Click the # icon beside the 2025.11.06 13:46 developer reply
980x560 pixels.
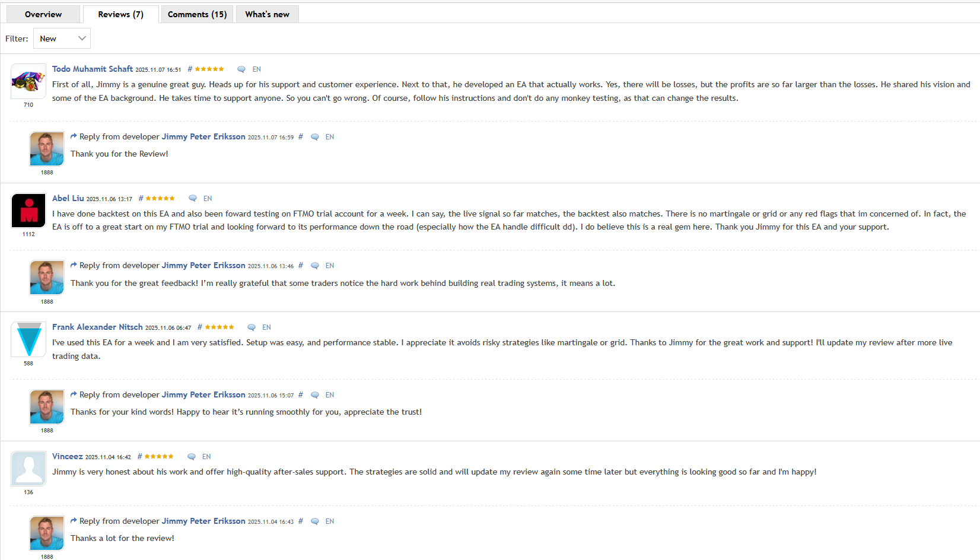click(x=301, y=265)
